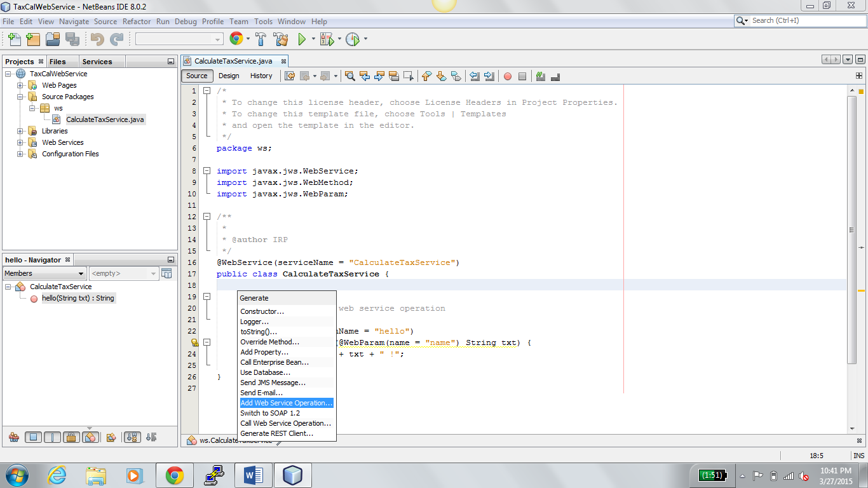Click the Navigator filter settings icon beside empty combo

166,273
